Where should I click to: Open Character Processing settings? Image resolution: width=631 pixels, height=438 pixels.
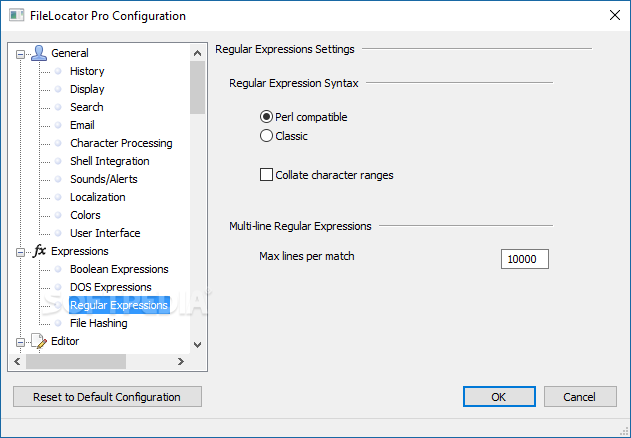point(121,143)
